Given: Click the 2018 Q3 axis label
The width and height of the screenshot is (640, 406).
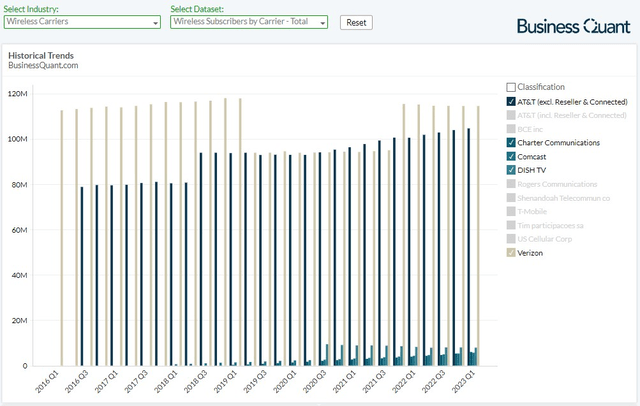Looking at the screenshot, I should [196, 382].
